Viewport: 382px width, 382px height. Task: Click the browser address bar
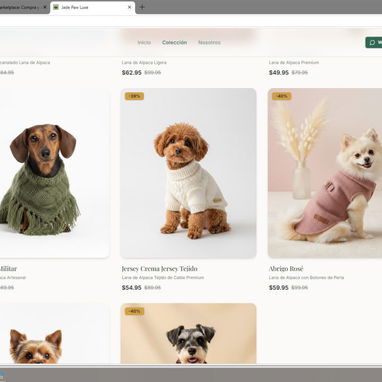pyautogui.click(x=191, y=20)
